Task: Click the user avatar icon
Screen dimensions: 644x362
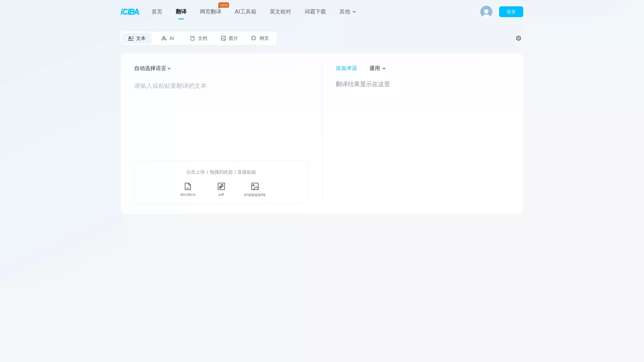Action: pyautogui.click(x=486, y=12)
